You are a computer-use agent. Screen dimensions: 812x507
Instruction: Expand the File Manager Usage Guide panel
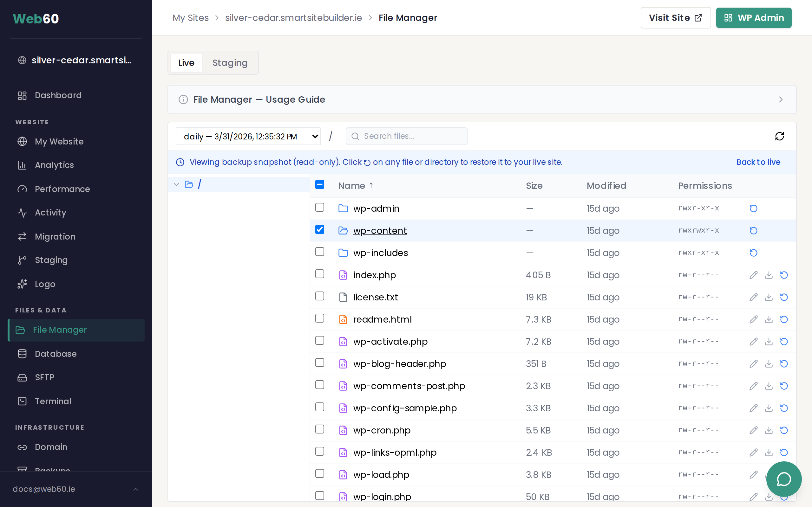click(781, 99)
